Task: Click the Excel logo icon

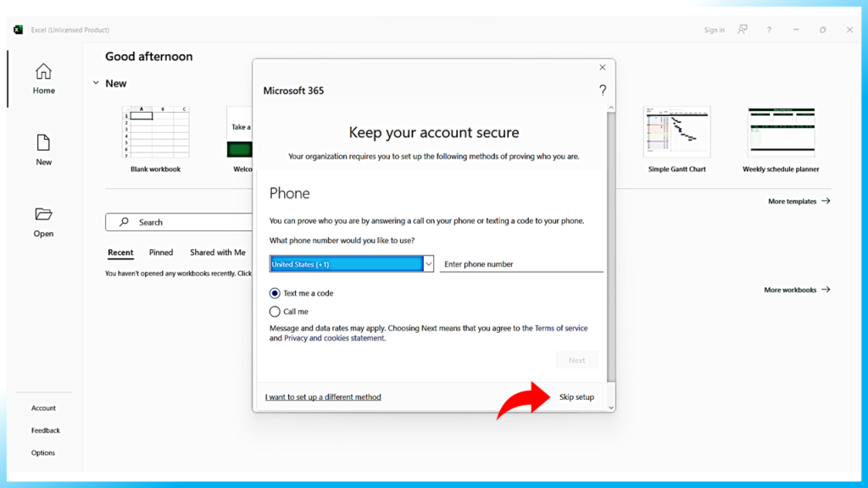Action: click(x=19, y=30)
